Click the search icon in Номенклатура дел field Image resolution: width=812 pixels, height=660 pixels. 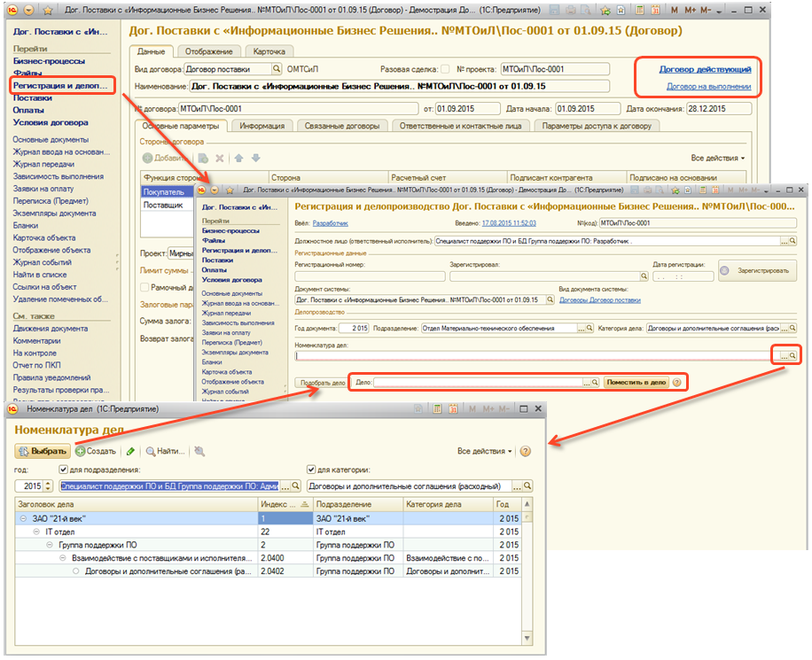point(793,355)
